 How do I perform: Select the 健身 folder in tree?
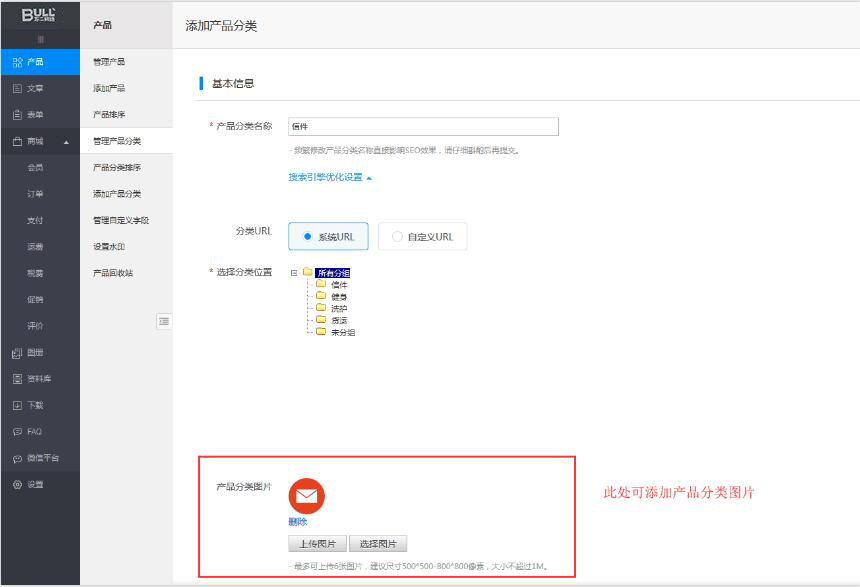tap(339, 297)
